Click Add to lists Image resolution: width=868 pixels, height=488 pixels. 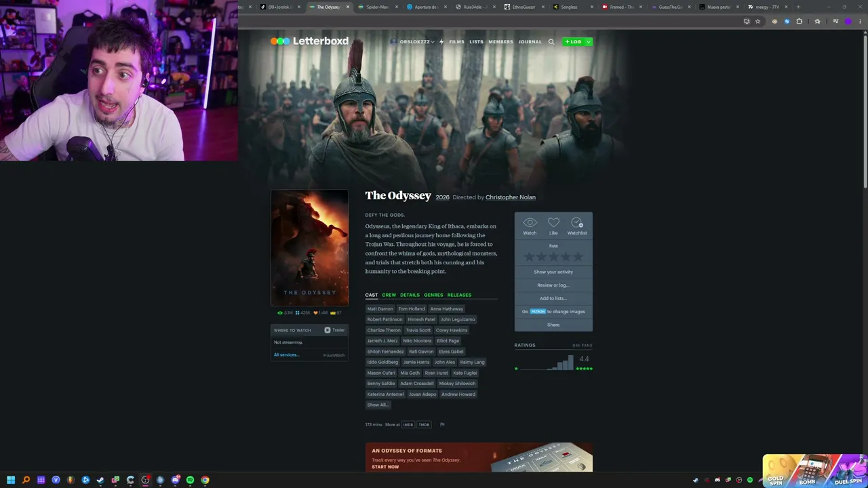[x=553, y=298]
